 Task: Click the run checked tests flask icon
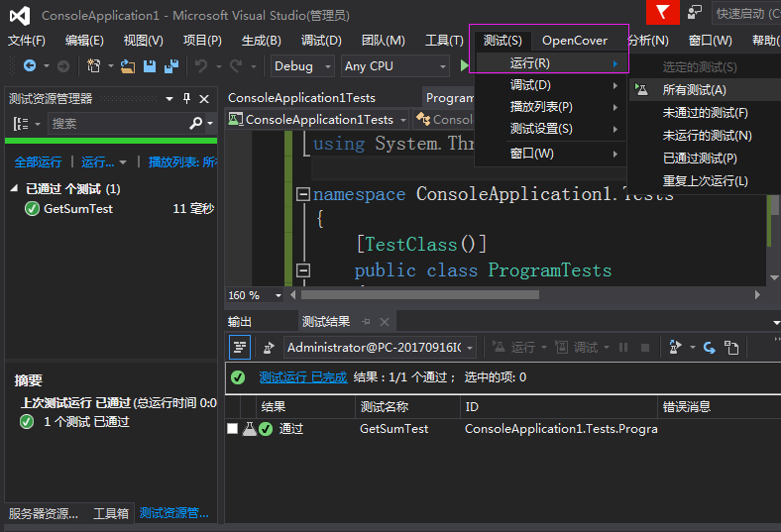pyautogui.click(x=675, y=347)
